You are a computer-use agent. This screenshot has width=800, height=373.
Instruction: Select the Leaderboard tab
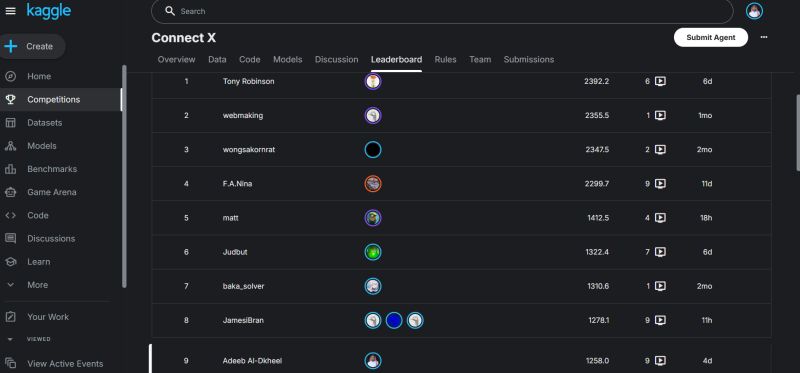coord(396,60)
